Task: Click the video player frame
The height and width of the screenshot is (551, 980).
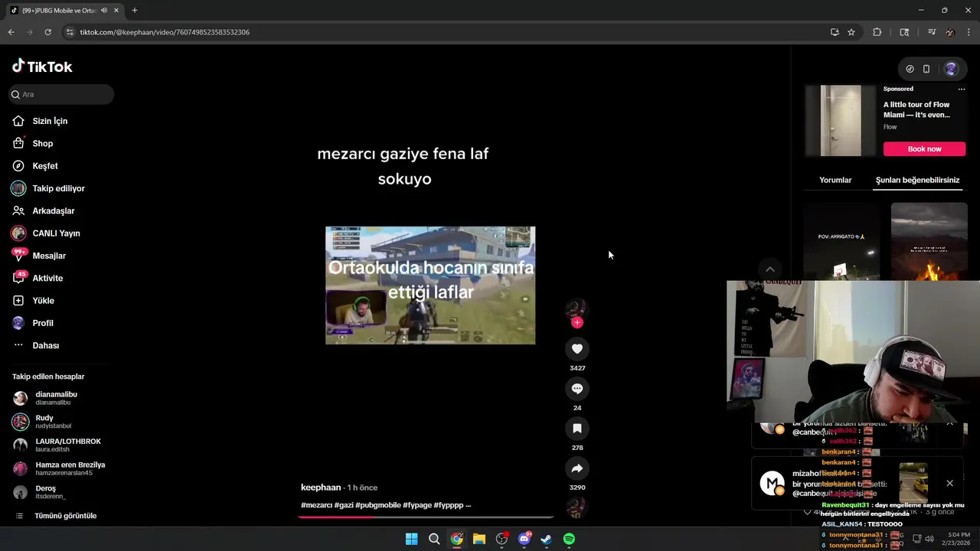Action: click(430, 285)
